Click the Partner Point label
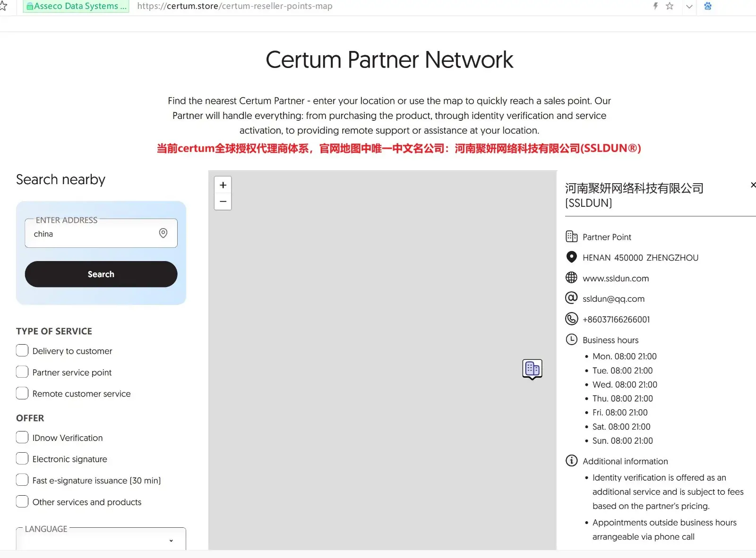The height and width of the screenshot is (558, 756). 607,237
